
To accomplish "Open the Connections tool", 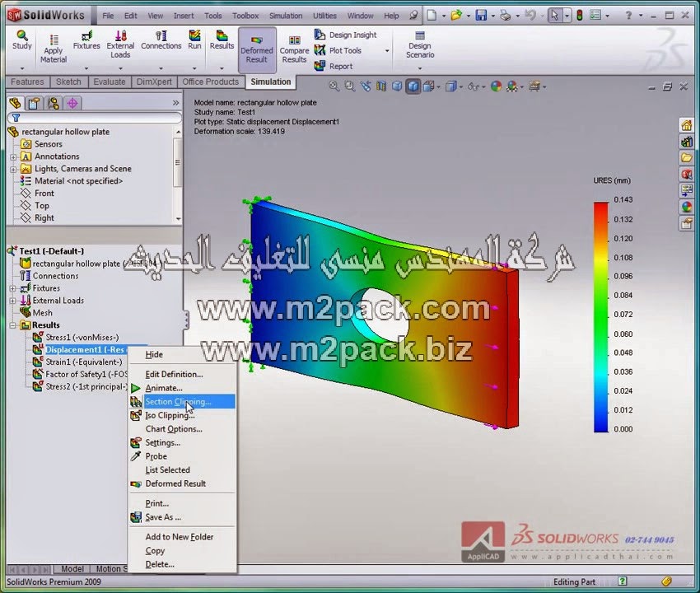I will click(x=161, y=40).
